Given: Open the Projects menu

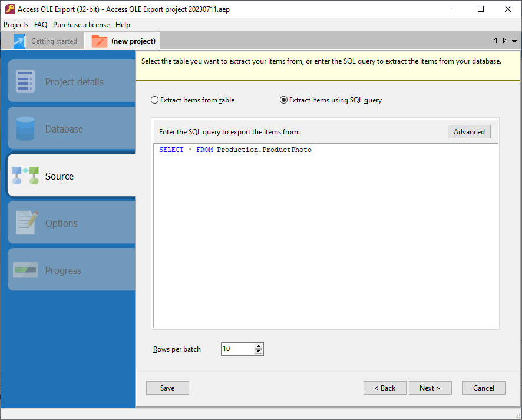Looking at the screenshot, I should click(16, 25).
